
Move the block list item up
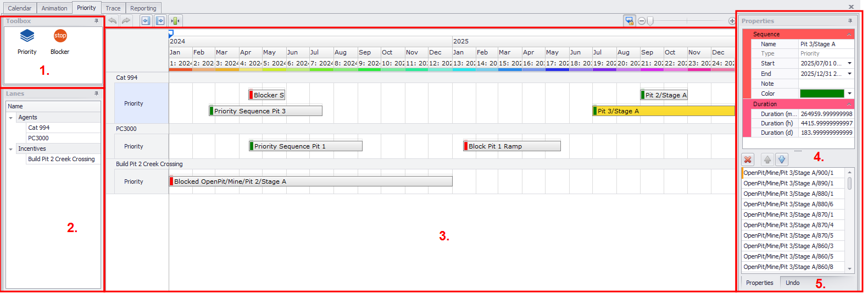pyautogui.click(x=767, y=159)
